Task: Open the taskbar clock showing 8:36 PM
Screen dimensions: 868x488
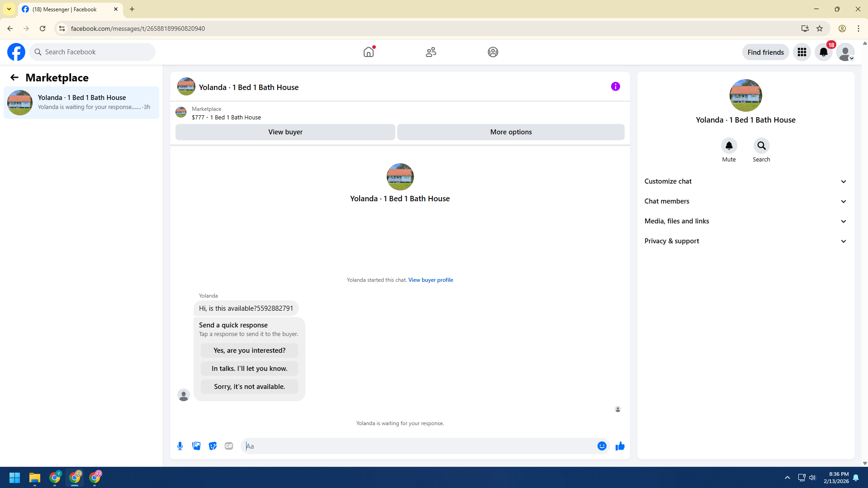Action: click(836, 478)
